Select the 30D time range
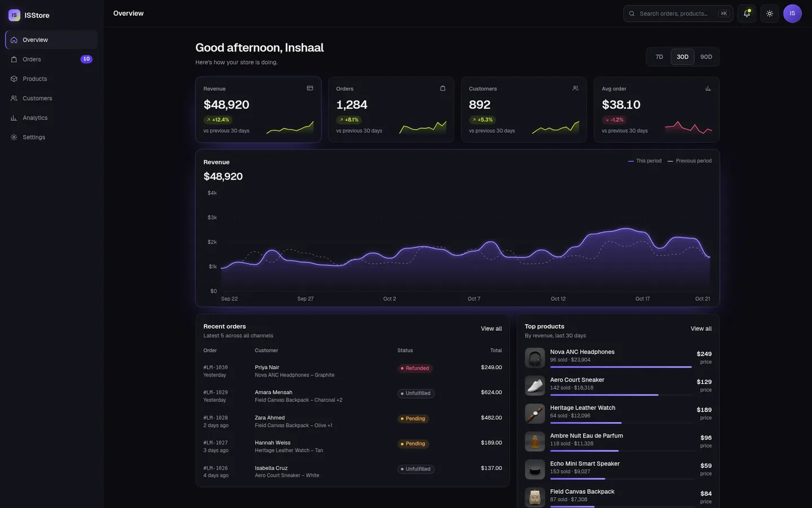This screenshot has width=812, height=508. (x=682, y=57)
